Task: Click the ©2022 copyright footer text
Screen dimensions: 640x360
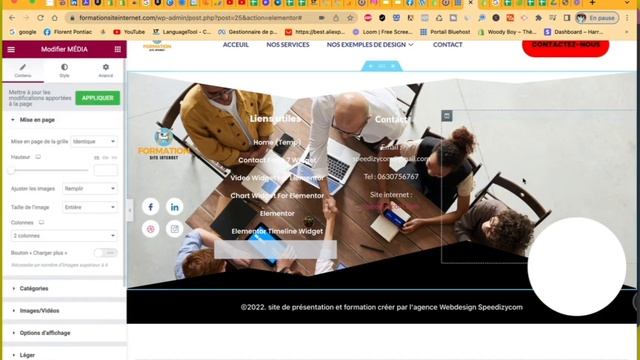Action: pos(382,307)
